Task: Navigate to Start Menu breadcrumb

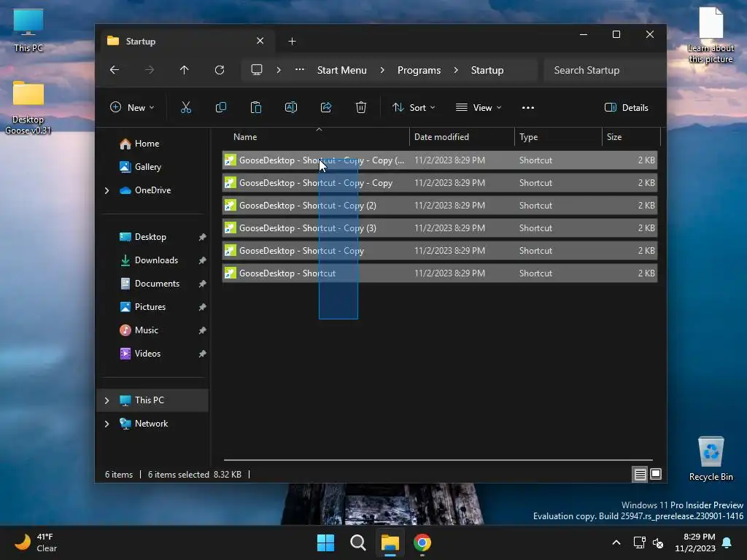Action: point(342,70)
